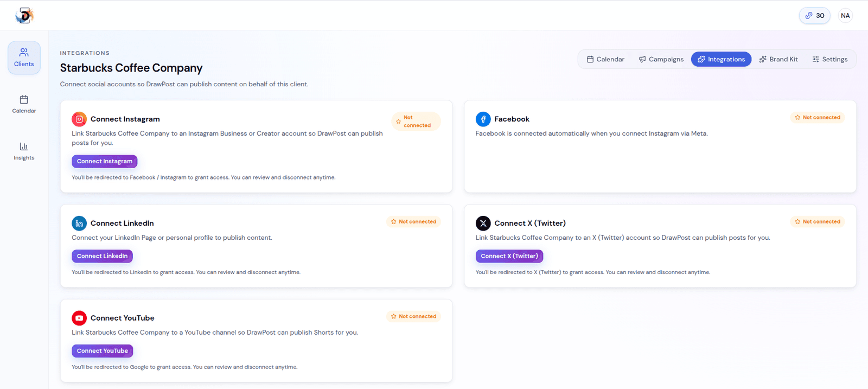The height and width of the screenshot is (389, 868).
Task: Open the NA user avatar menu
Action: [x=845, y=15]
